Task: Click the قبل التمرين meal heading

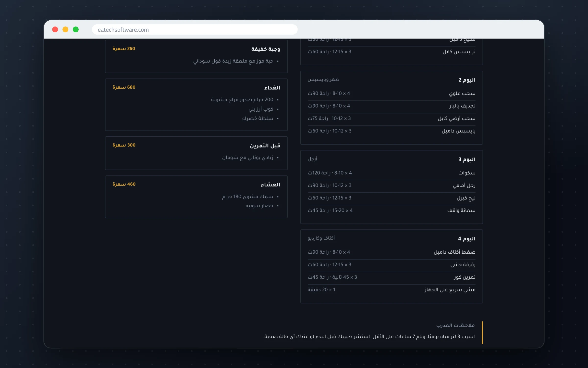Action: coord(265,145)
